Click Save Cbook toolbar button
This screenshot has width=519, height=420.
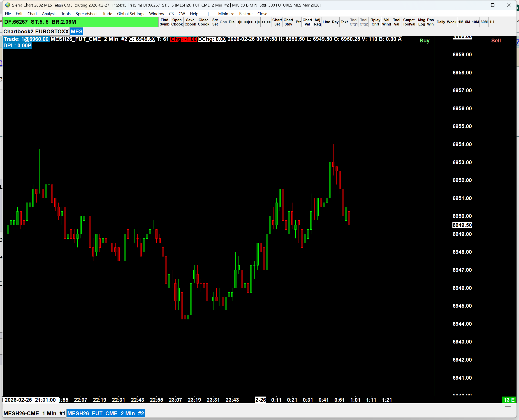pos(190,22)
